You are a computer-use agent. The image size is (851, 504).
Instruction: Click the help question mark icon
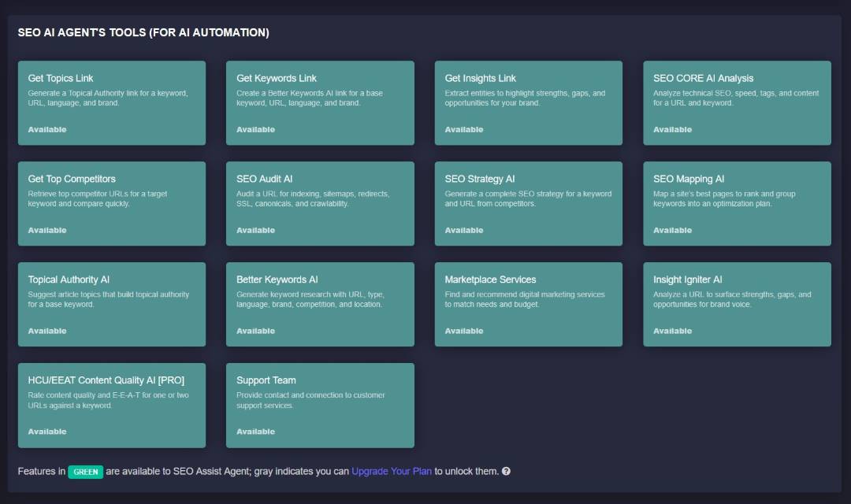click(x=506, y=471)
